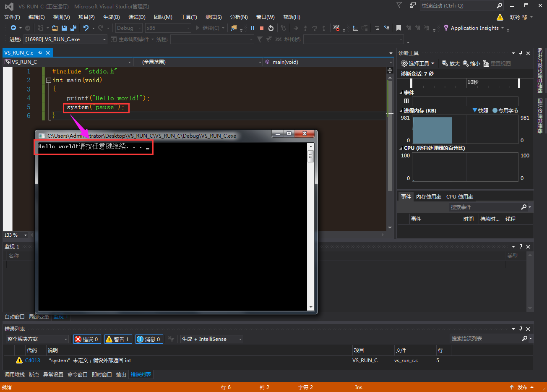Switch to the Call Stack tab
The height and width of the screenshot is (392, 547).
(15, 375)
